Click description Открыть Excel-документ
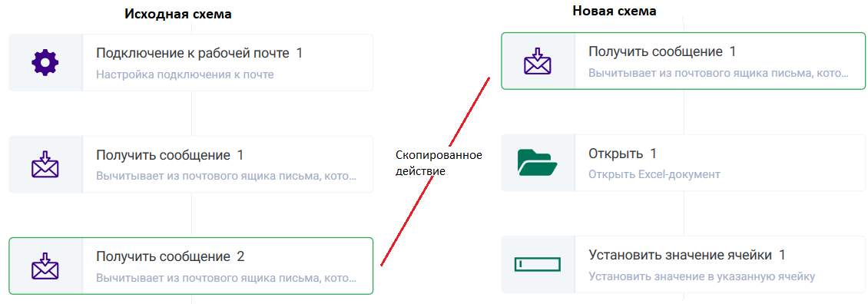Screen dimensions: 868x304 pyautogui.click(x=654, y=174)
